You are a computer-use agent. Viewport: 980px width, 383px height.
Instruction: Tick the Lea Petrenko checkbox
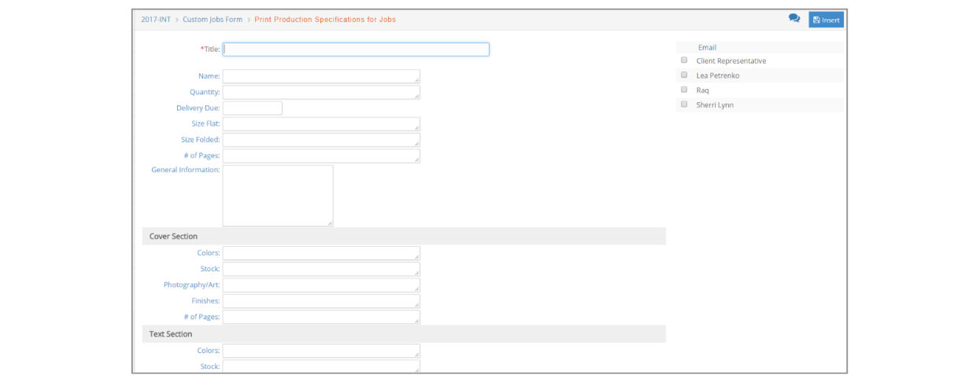coord(684,75)
